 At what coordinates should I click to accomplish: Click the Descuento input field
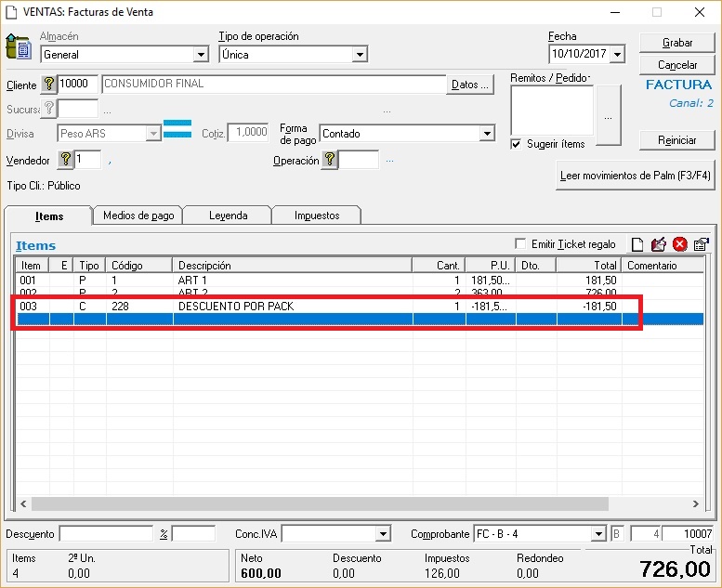coord(106,534)
